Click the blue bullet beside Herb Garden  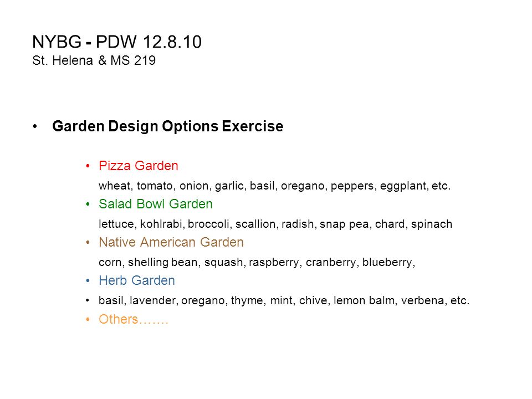click(x=88, y=281)
